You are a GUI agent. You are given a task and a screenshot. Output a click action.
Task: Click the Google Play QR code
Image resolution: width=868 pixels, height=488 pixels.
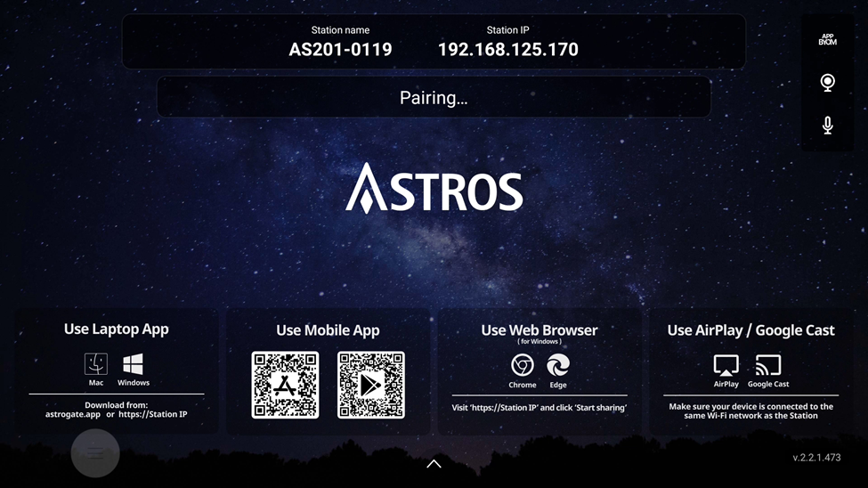click(x=371, y=385)
